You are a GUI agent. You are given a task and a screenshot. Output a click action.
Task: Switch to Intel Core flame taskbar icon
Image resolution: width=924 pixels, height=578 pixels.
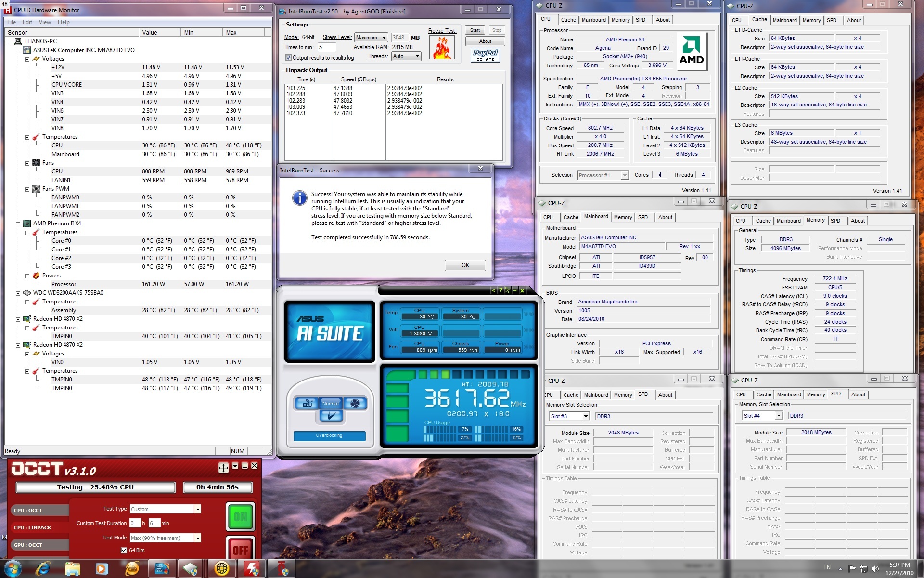(x=162, y=569)
